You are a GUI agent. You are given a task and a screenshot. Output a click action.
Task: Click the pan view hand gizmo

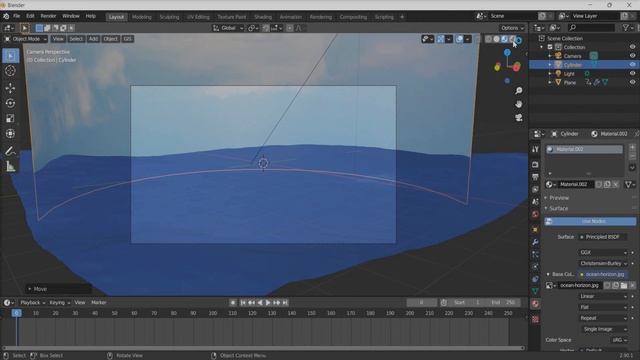point(519,104)
